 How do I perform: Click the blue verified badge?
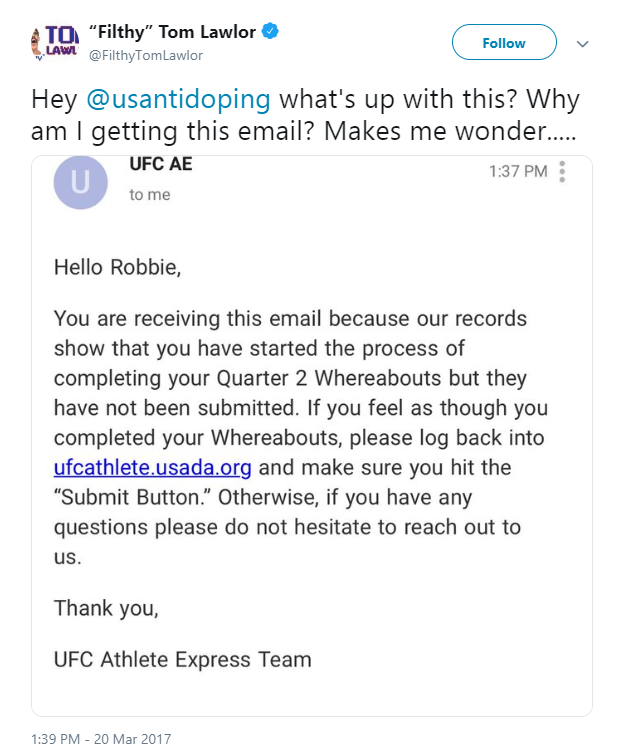(x=271, y=31)
